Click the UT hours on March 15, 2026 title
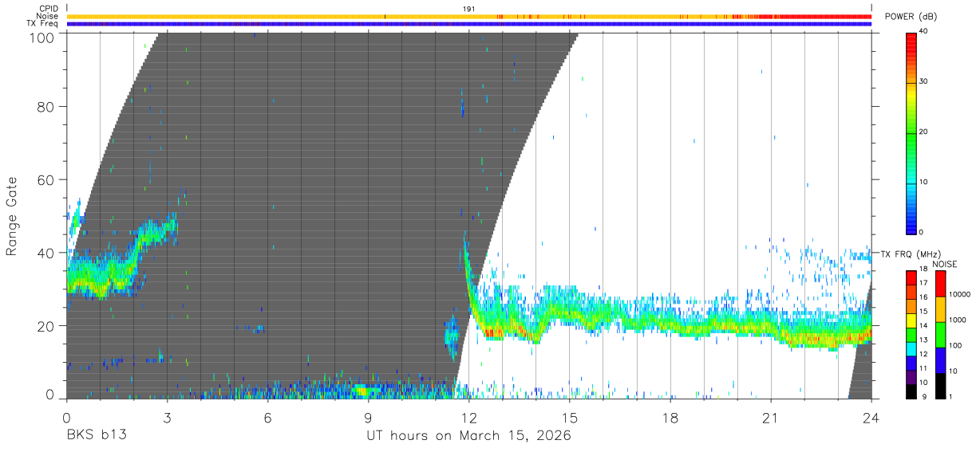This screenshot has width=980, height=452. point(468,436)
